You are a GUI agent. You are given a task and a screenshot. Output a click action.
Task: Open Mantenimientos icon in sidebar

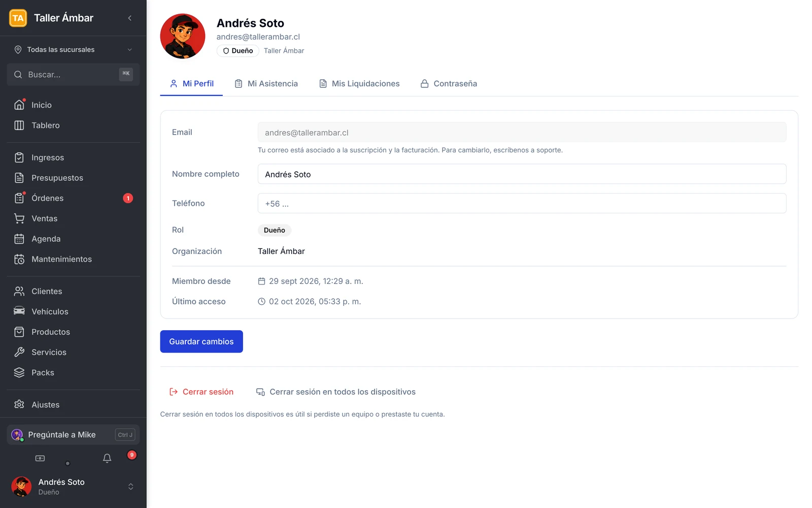point(19,259)
